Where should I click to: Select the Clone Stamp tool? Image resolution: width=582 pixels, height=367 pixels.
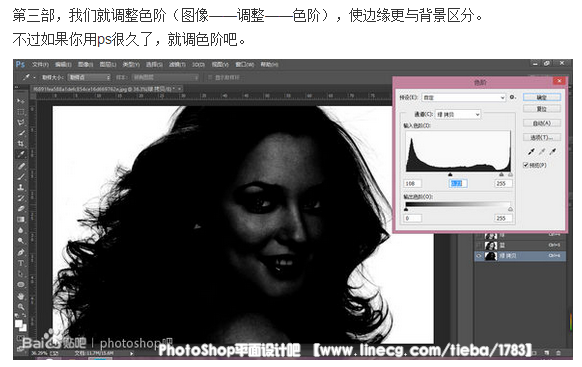21,187
